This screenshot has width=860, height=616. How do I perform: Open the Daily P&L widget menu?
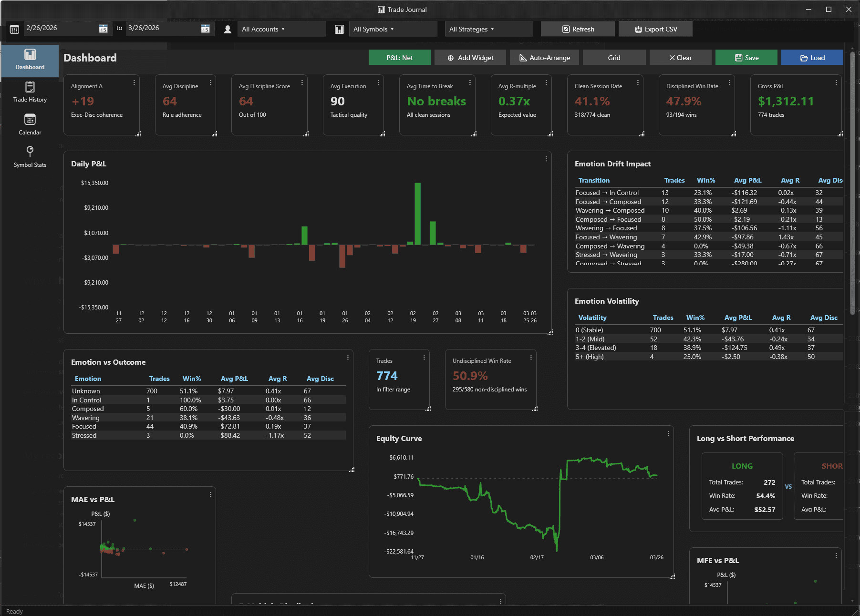coord(546,159)
